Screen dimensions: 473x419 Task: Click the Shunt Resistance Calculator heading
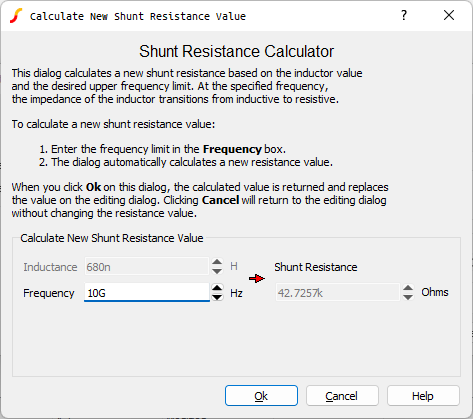pyautogui.click(x=237, y=51)
